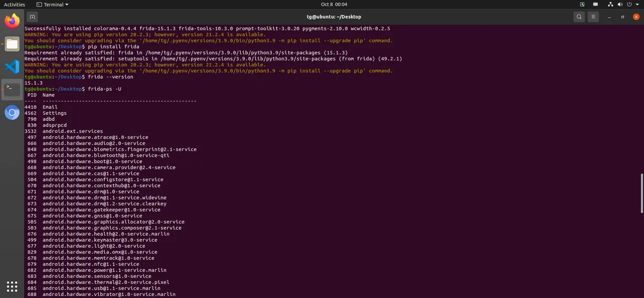644x298 pixels.
Task: Open the Files manager dock icon
Action: pos(12,44)
